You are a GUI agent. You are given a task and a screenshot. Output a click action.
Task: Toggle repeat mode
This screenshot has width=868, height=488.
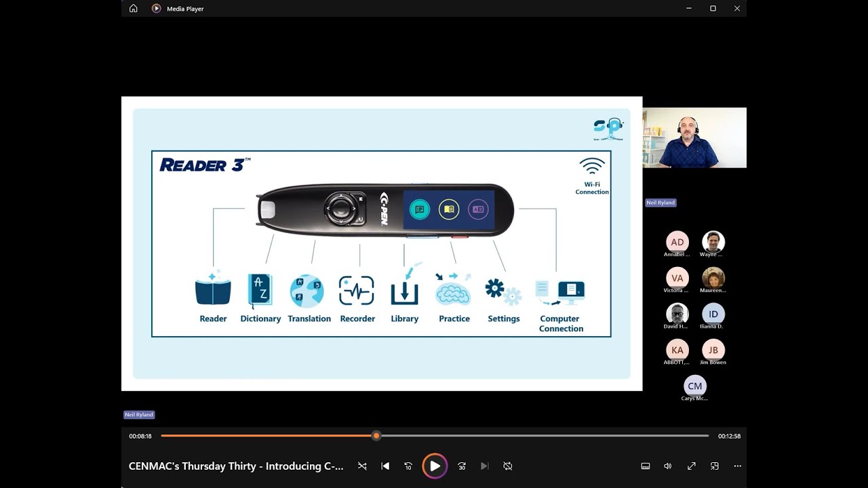508,466
